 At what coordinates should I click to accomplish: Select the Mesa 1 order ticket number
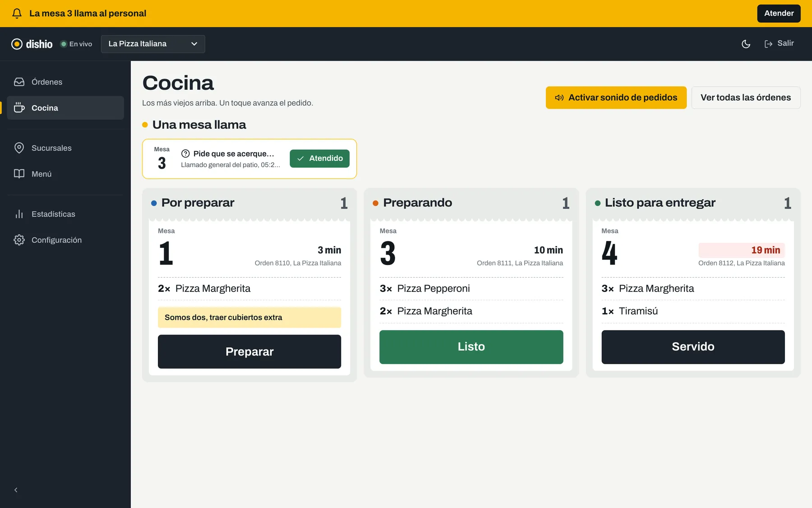pyautogui.click(x=166, y=253)
